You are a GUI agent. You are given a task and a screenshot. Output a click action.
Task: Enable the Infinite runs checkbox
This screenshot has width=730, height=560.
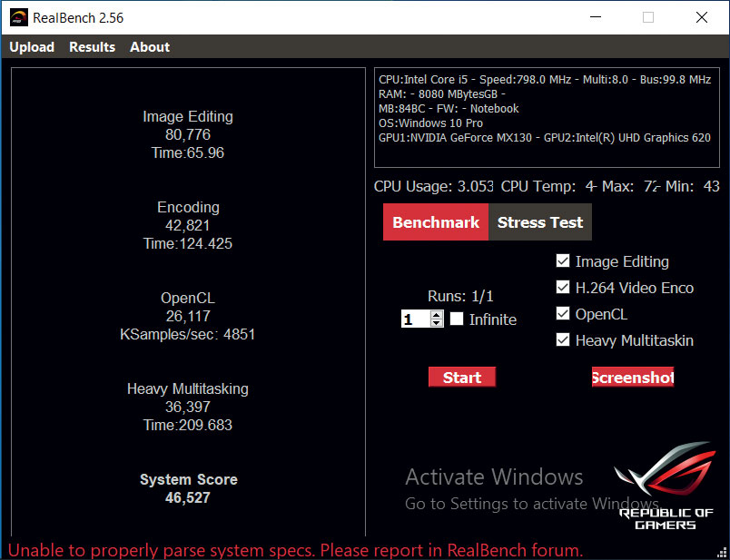[x=457, y=319]
